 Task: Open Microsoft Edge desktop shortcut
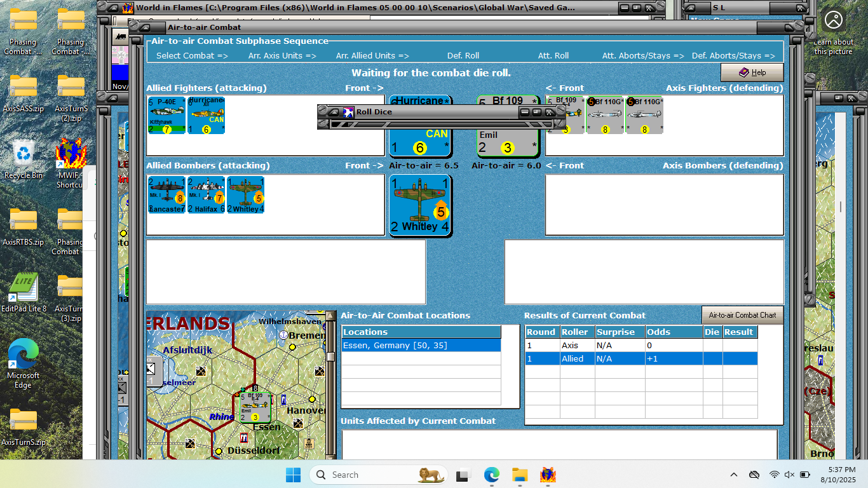click(24, 363)
